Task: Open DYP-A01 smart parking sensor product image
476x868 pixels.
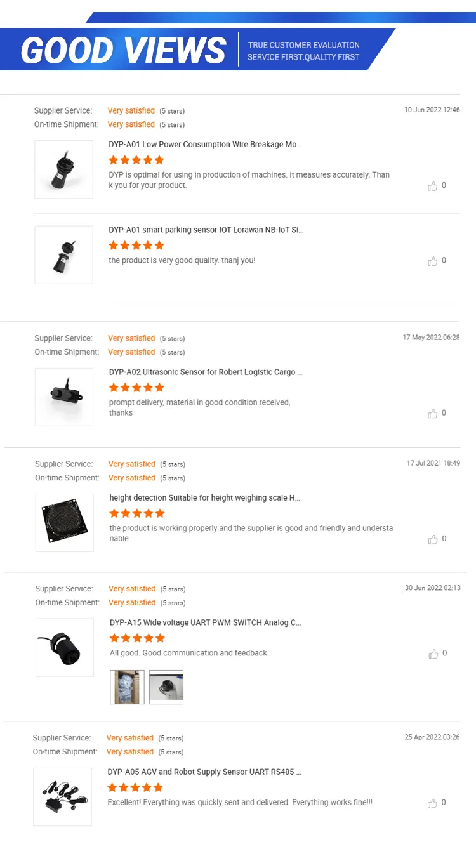Action: [63, 254]
